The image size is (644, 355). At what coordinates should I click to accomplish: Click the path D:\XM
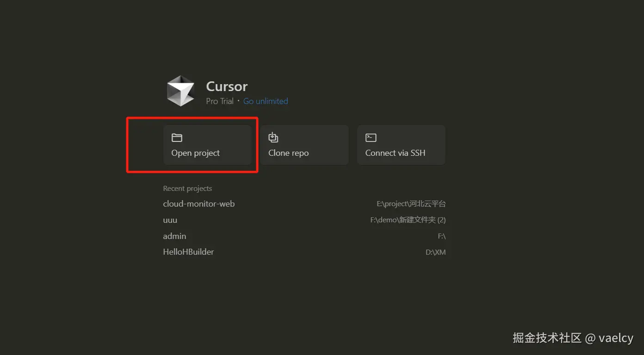click(436, 252)
